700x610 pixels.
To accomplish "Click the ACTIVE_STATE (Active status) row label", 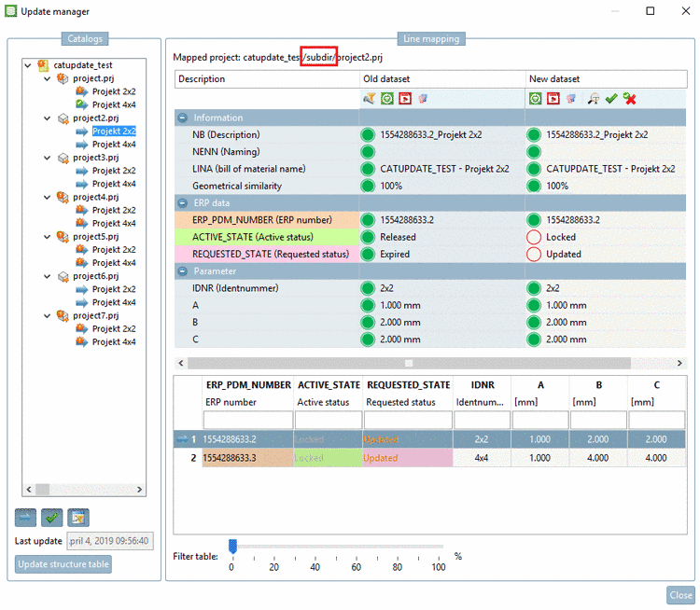I will tap(253, 238).
